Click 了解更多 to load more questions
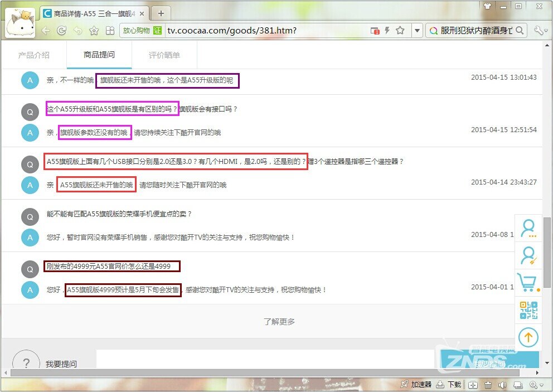Screen dimensions: 553x392 pos(279,321)
